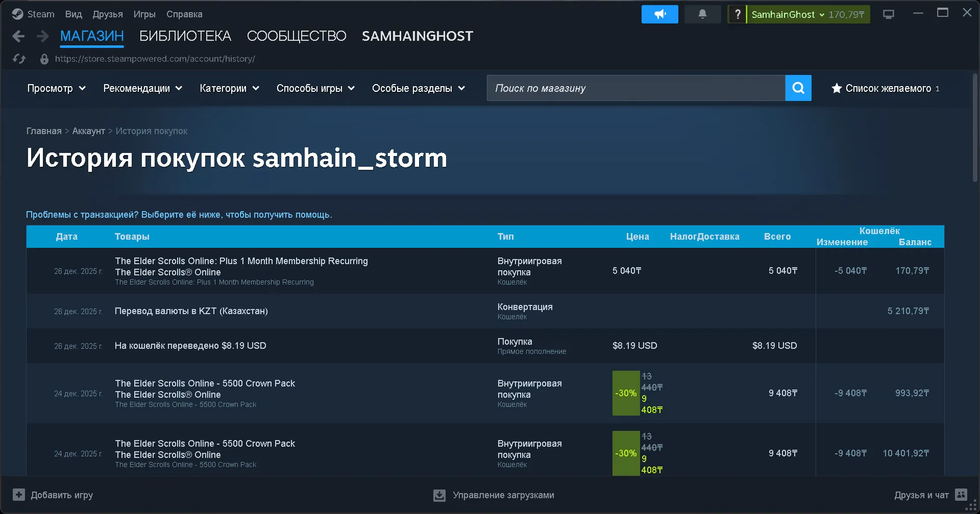Click the store URL address text

click(155, 59)
